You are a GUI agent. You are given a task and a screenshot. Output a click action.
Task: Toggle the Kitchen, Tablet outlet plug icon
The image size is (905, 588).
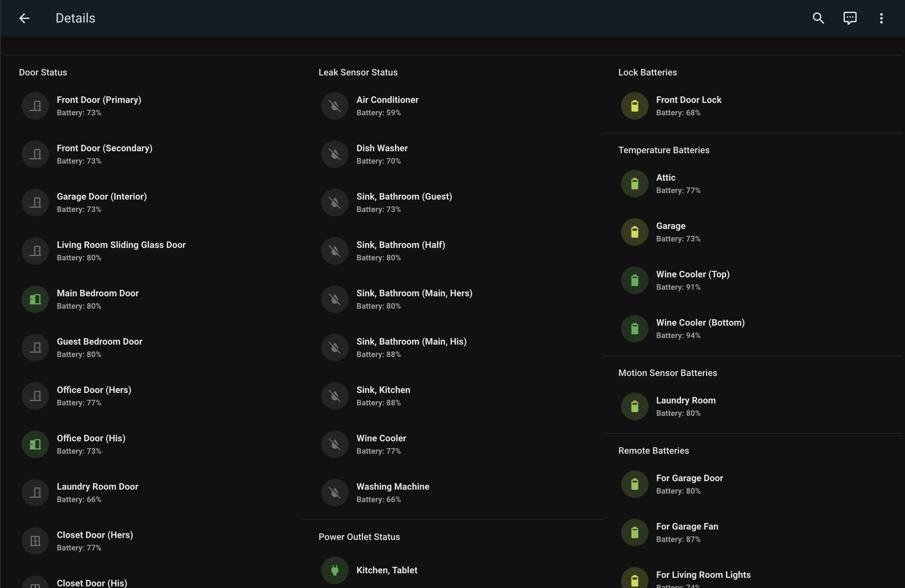335,570
